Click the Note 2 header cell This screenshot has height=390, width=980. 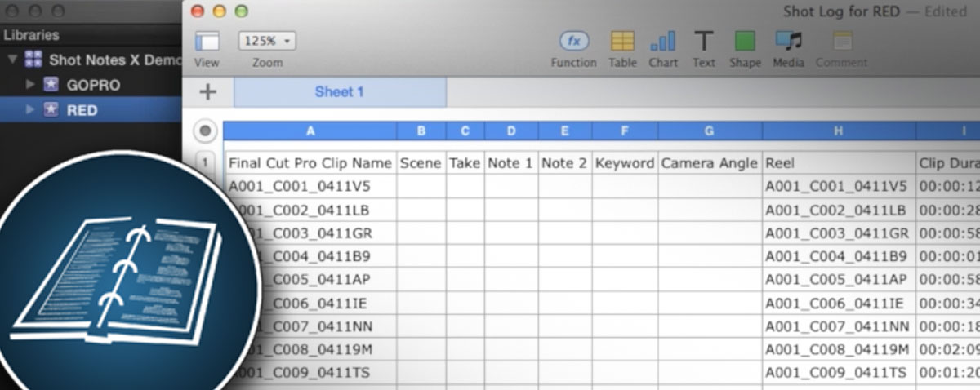[565, 163]
